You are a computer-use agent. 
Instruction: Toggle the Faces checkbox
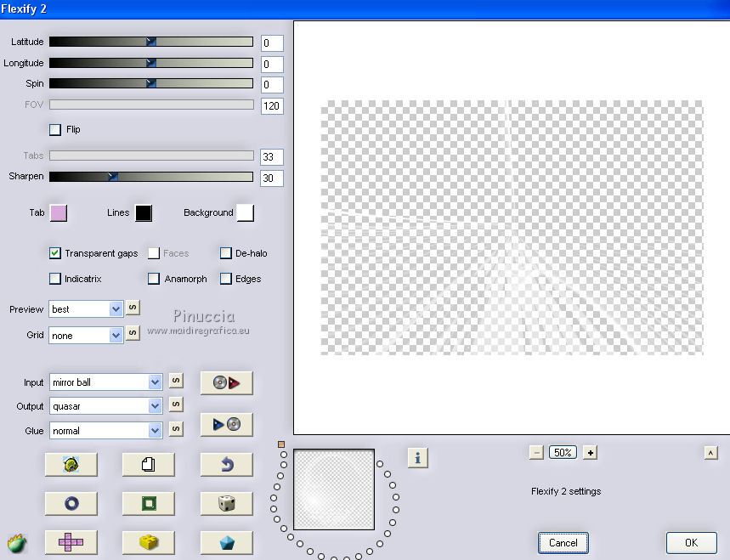[x=154, y=252]
